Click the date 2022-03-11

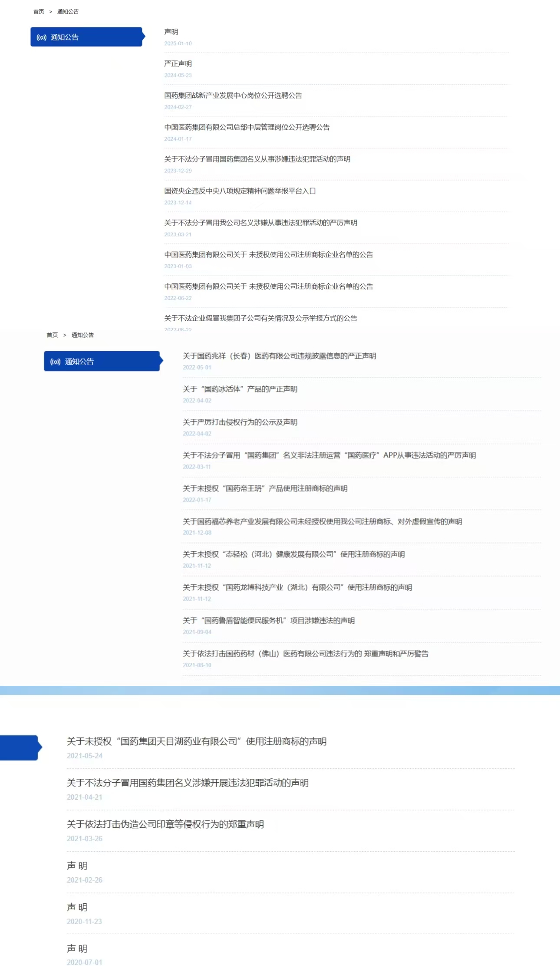click(x=197, y=467)
